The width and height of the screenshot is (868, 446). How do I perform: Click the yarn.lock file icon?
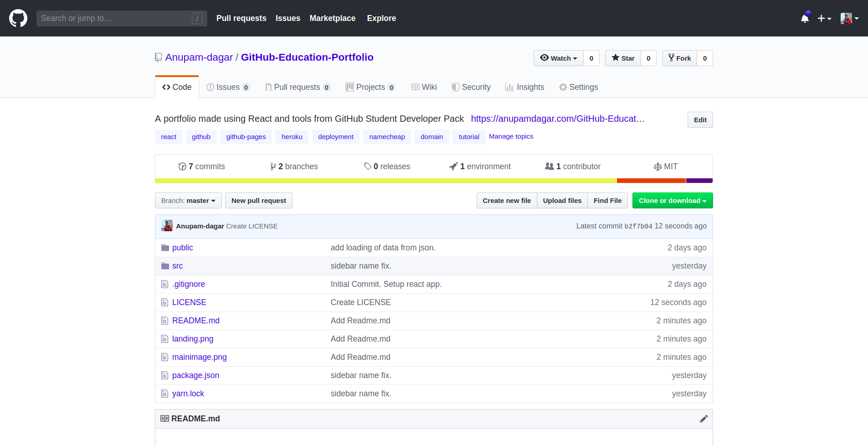tap(164, 394)
